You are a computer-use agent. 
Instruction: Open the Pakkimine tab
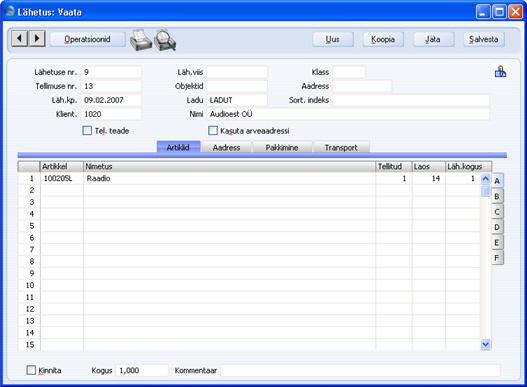[x=282, y=147]
